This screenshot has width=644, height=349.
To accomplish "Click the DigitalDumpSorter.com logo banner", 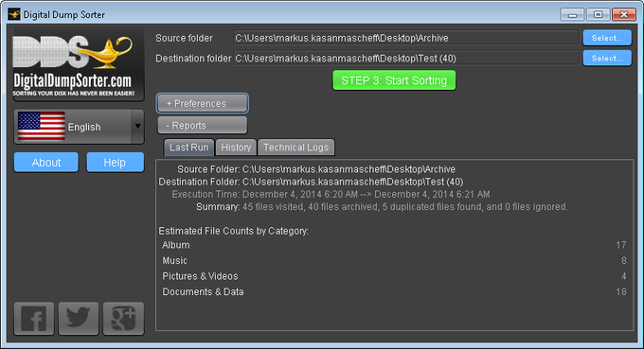I will click(79, 64).
